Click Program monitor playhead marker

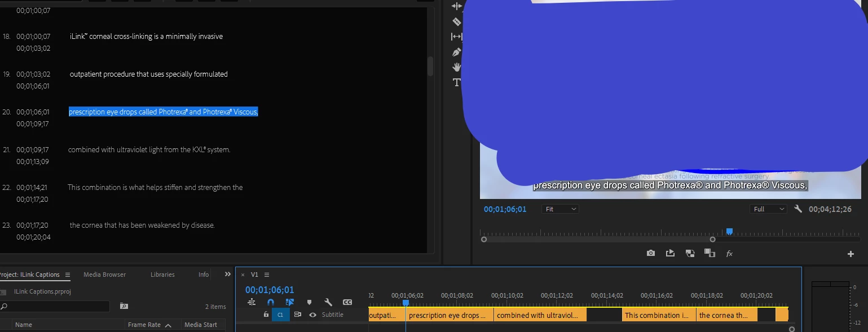729,232
